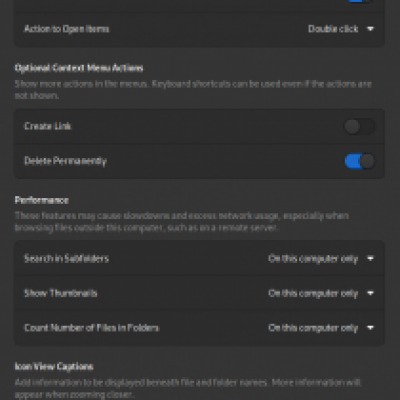Click the Performance section heading

[42, 200]
